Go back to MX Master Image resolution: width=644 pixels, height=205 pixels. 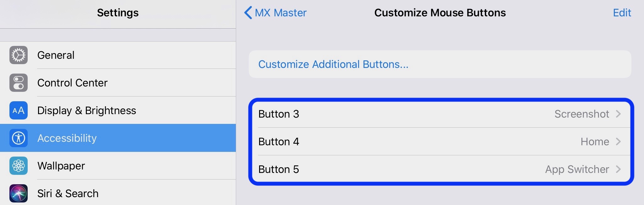(280, 13)
